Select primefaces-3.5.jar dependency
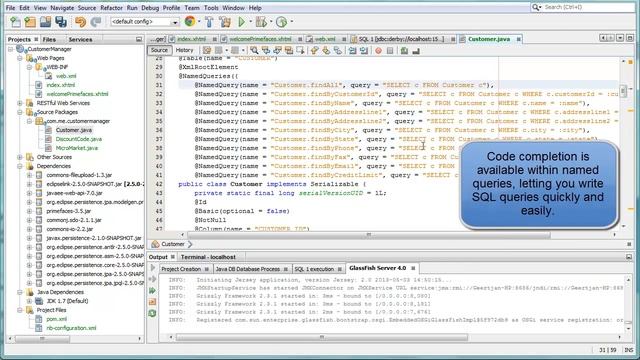This screenshot has width=640, height=360. (x=68, y=211)
